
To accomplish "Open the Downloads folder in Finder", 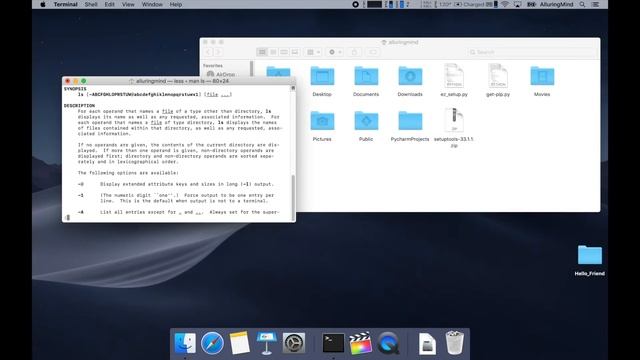I will pos(410,76).
